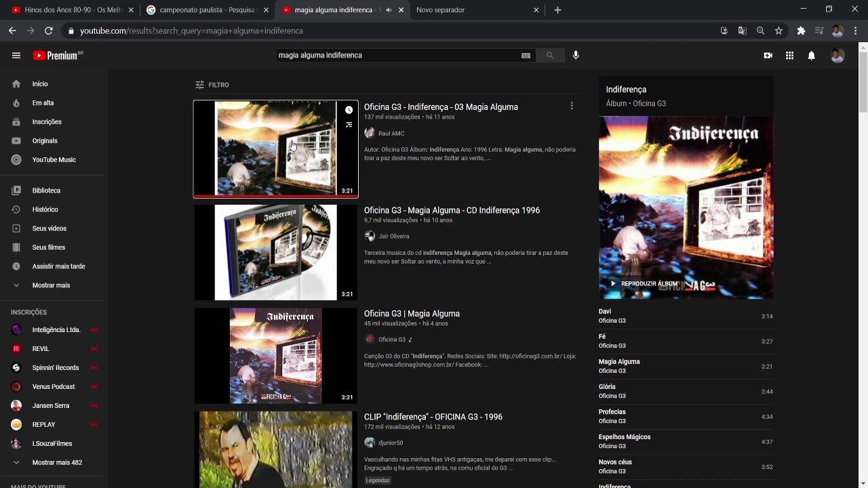Screen dimensions: 868x488
Task: Click the zoom magnifier icon in address bar
Action: pyautogui.click(x=760, y=30)
